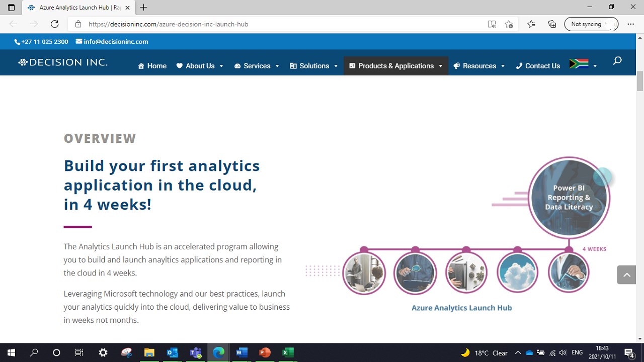Click the volume speaker tray icon
This screenshot has height=362, width=644.
pyautogui.click(x=563, y=353)
